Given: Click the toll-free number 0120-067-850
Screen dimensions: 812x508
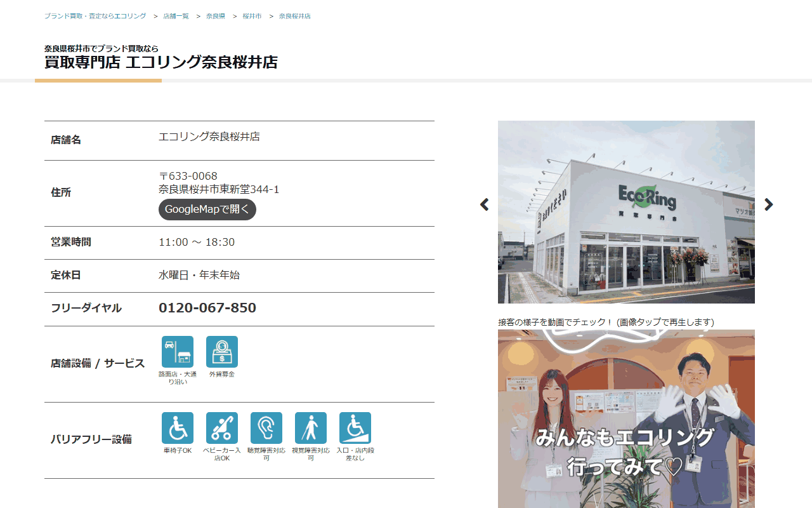Looking at the screenshot, I should (207, 308).
